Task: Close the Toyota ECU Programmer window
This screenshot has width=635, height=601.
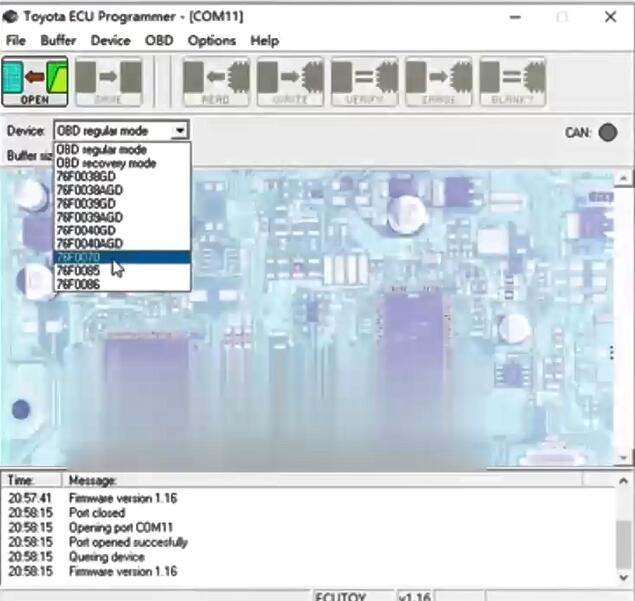Action: click(610, 17)
